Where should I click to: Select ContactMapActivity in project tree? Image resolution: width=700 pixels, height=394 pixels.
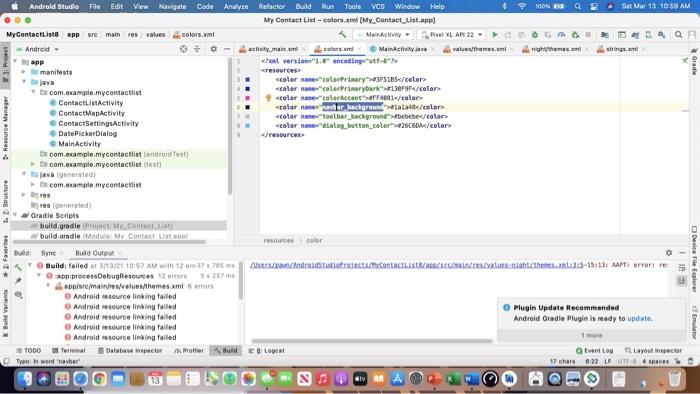pyautogui.click(x=91, y=113)
